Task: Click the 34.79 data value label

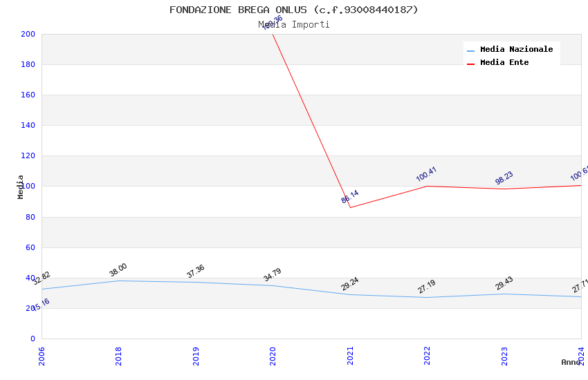Action: tap(273, 275)
